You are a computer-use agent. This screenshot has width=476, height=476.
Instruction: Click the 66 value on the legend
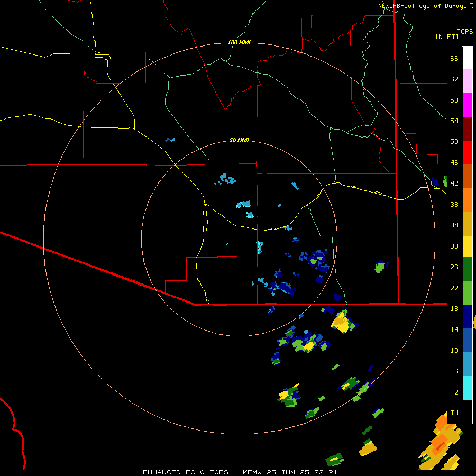tap(454, 59)
